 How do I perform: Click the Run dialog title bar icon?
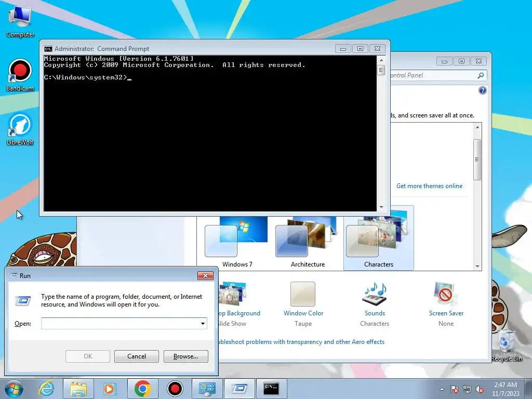tap(14, 275)
